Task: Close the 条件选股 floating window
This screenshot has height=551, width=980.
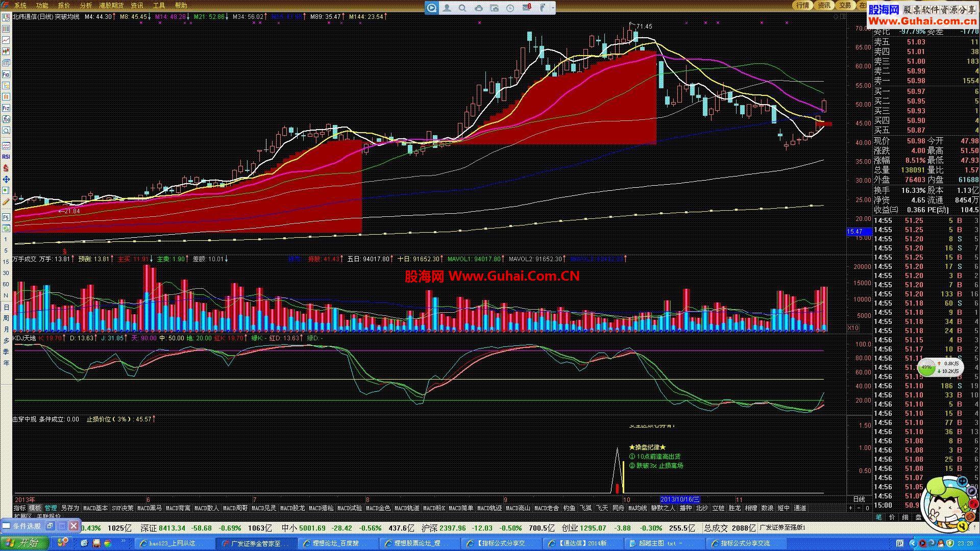Action: (74, 525)
